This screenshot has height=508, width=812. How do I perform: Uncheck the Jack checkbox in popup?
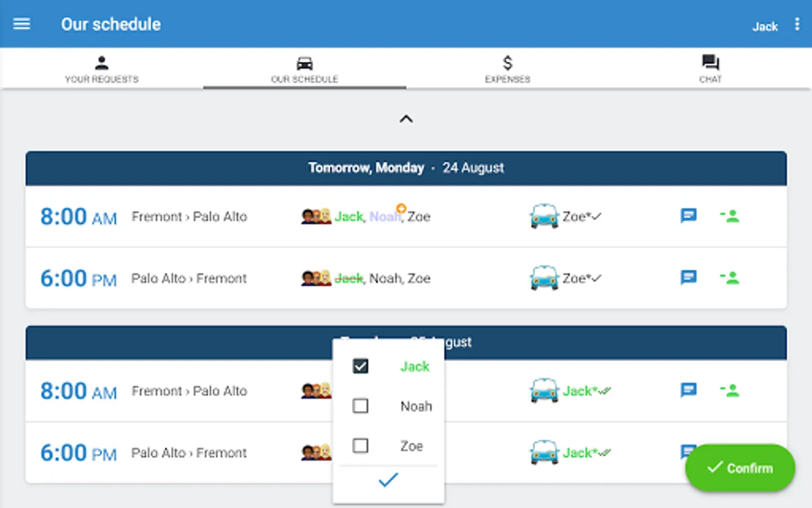tap(360, 366)
